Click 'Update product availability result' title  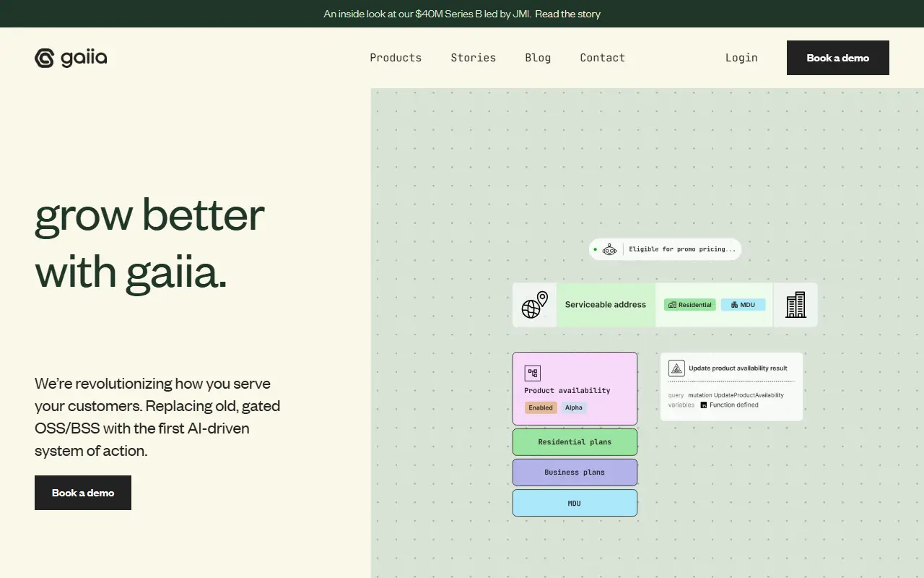point(738,368)
